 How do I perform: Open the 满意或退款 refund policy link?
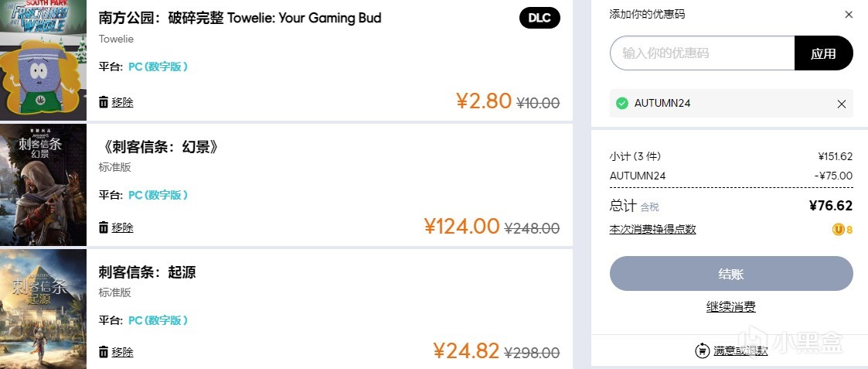click(x=740, y=350)
